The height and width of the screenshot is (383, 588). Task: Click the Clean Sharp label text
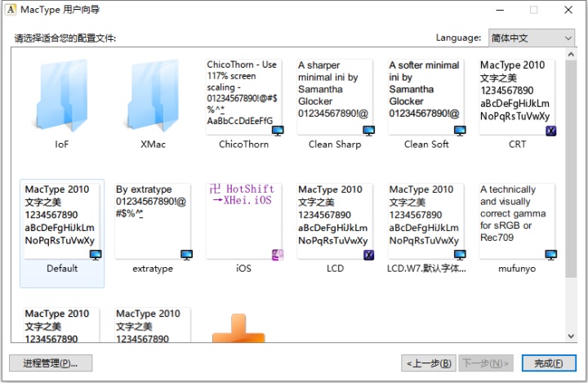(335, 145)
